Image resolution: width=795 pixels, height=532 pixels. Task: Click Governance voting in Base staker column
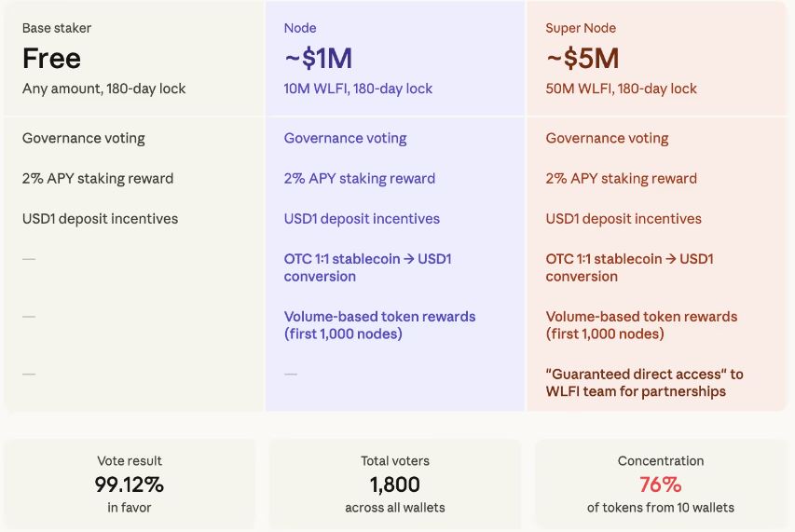pos(84,138)
